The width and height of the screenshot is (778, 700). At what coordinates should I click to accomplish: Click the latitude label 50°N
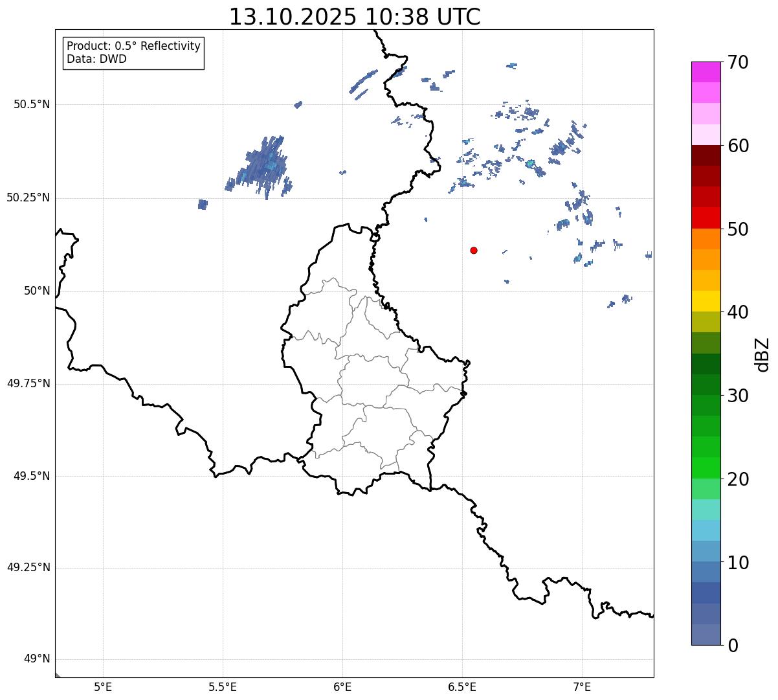(x=37, y=291)
